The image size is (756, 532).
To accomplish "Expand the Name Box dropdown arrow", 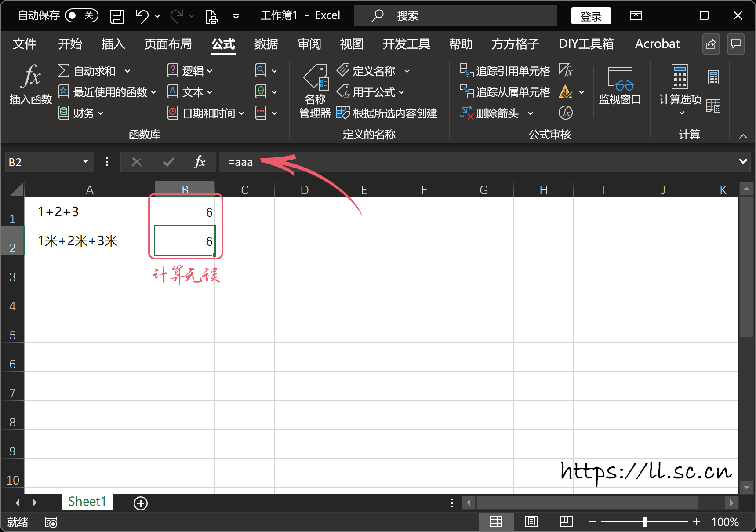I will [x=86, y=162].
